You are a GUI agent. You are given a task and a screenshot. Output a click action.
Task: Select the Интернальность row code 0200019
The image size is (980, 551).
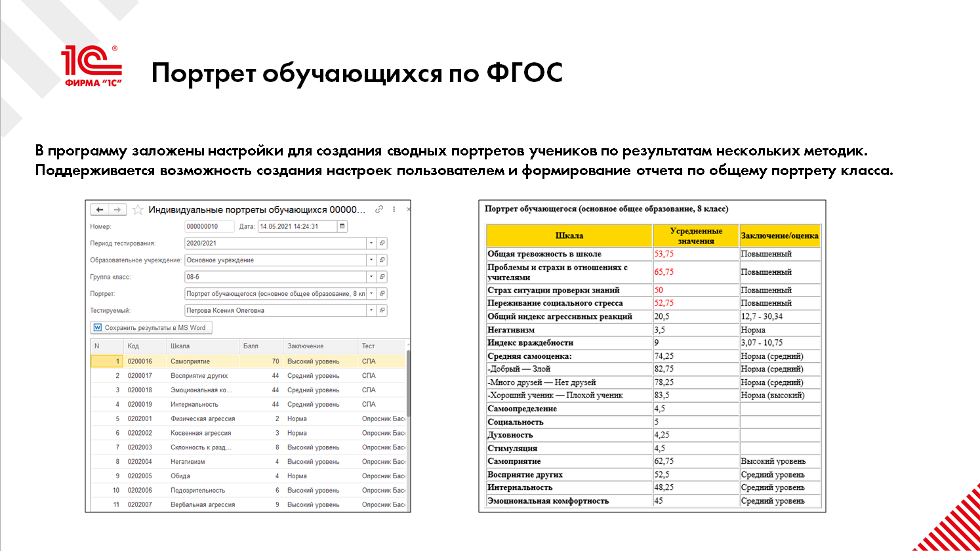248,405
